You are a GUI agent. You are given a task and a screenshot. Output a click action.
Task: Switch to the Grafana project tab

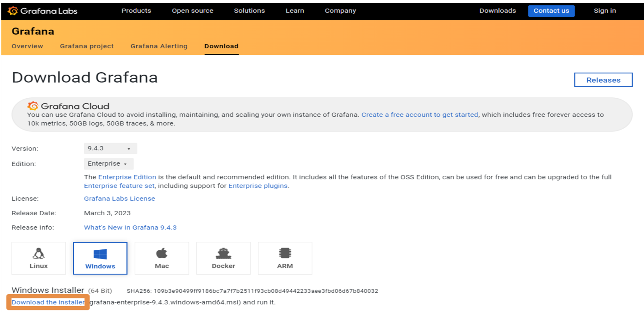(87, 46)
